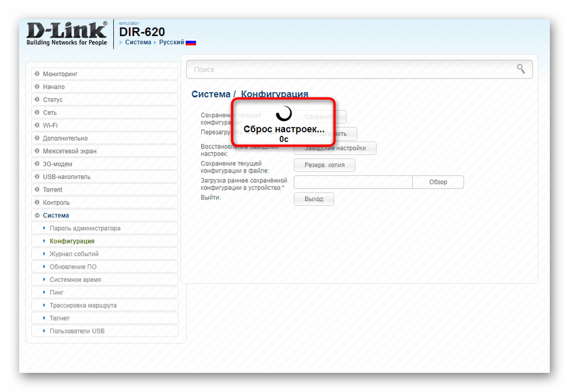Click the D-Link logo
The width and height of the screenshot is (569, 392).
(66, 34)
